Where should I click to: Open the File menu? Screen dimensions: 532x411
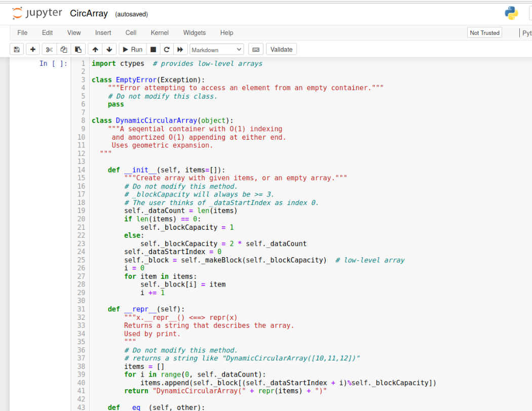(22, 32)
